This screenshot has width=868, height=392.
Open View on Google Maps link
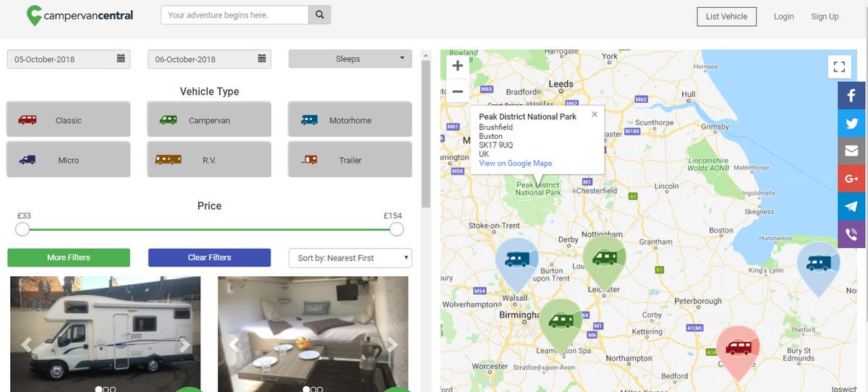point(515,163)
